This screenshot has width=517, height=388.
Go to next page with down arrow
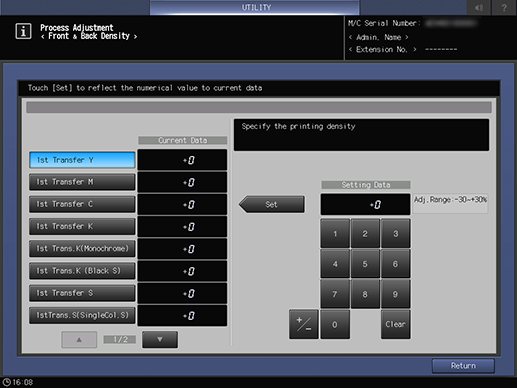click(160, 339)
